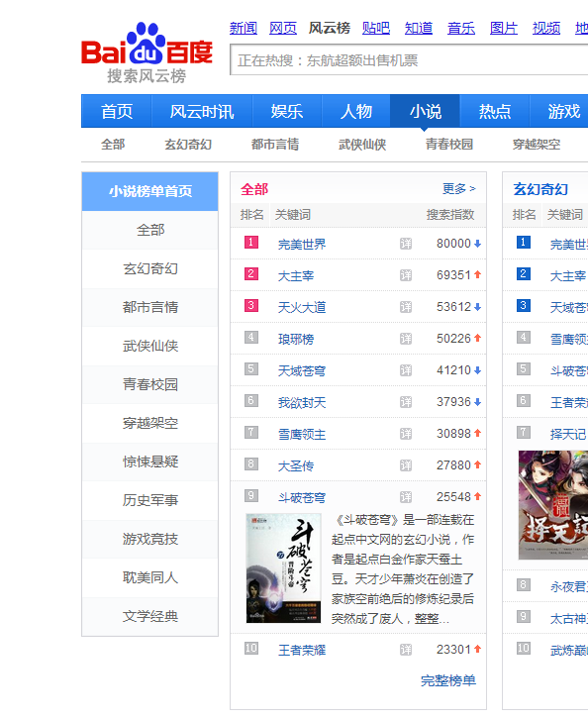Open 游戏竞技 in the left sidebar
The height and width of the screenshot is (720, 588).
[x=150, y=539]
